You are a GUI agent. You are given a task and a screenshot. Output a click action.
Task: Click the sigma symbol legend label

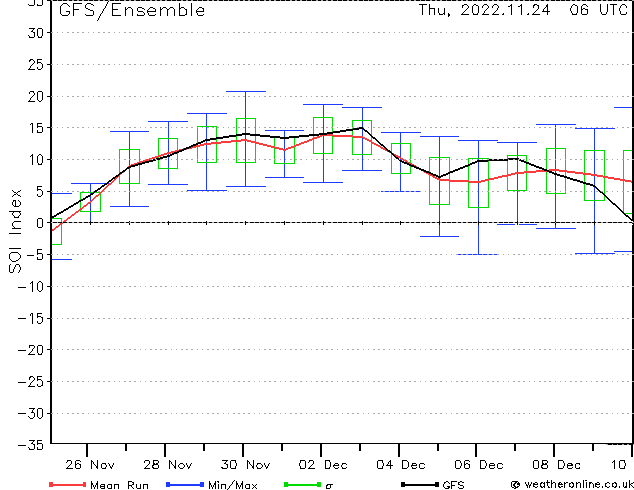click(x=329, y=486)
